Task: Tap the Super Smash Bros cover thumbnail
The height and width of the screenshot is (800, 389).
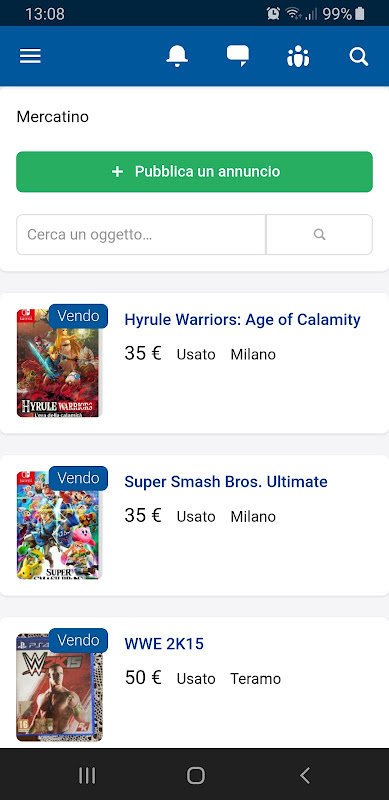Action: 59,525
